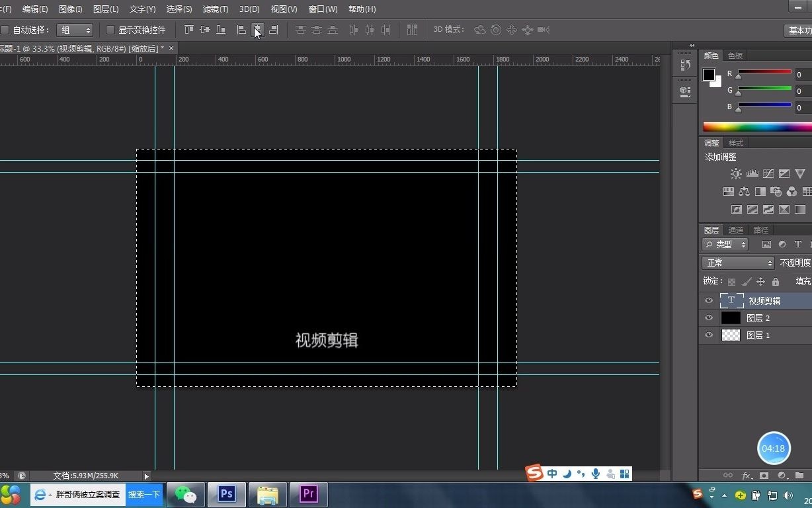Toggle visibility of layer 视频剪辑
The image size is (812, 508).
pos(708,300)
